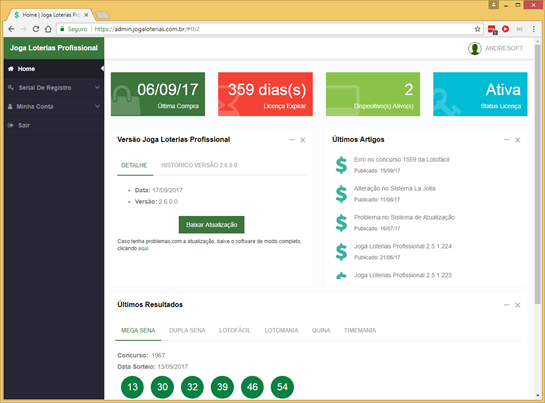Open the Serial De Registro menu

54,88
